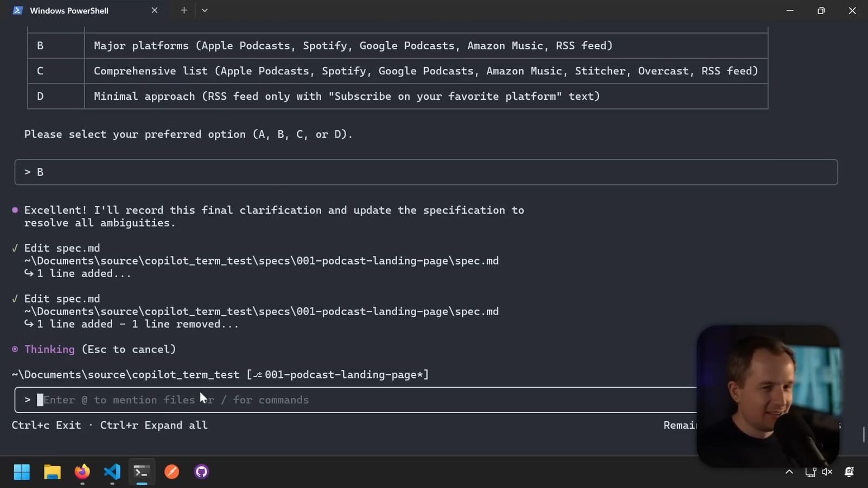Image resolution: width=868 pixels, height=488 pixels.
Task: Launch Firefox from the taskbar
Action: click(x=82, y=472)
